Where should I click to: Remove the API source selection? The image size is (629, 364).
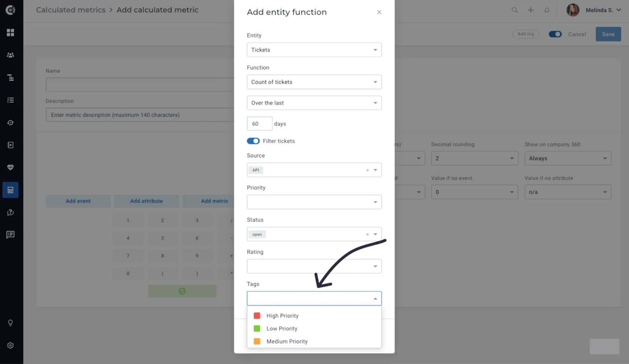[368, 170]
